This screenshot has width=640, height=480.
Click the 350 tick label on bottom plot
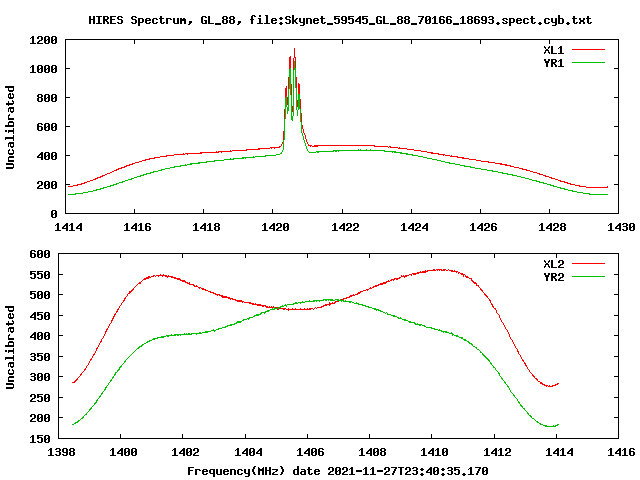point(40,357)
